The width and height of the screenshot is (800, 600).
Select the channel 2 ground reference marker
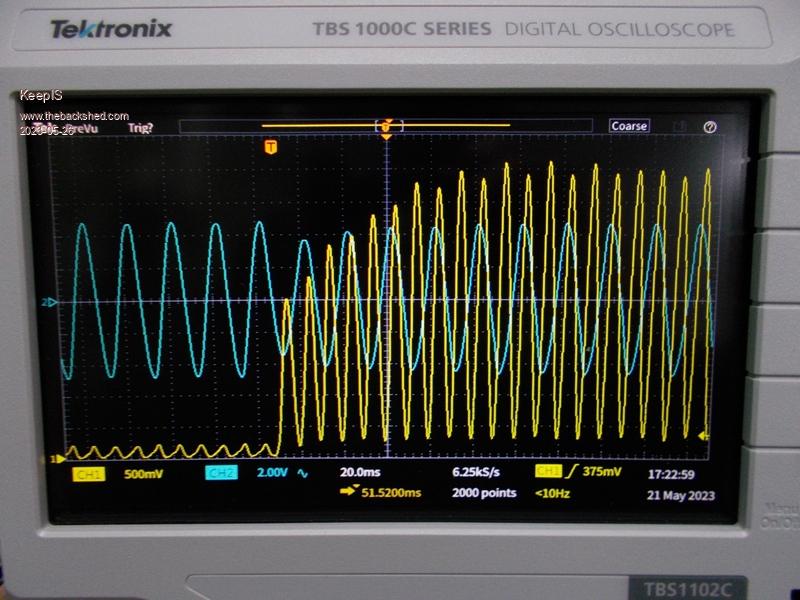[46, 302]
